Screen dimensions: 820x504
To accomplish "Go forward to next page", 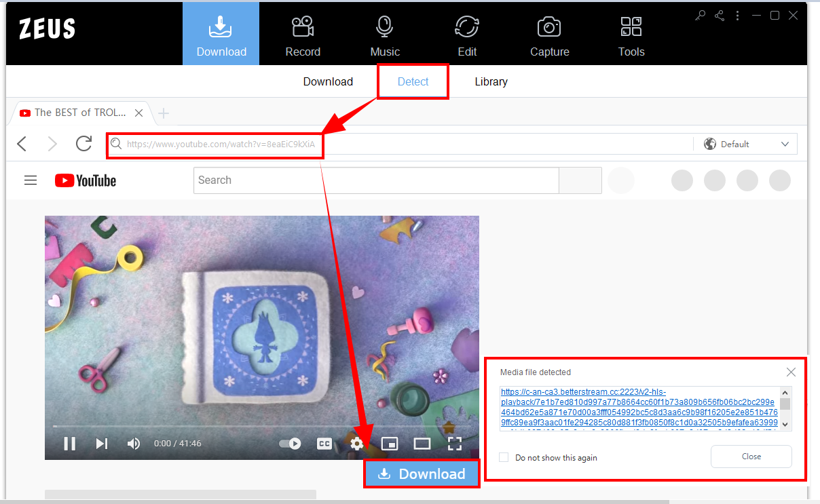I will click(52, 144).
